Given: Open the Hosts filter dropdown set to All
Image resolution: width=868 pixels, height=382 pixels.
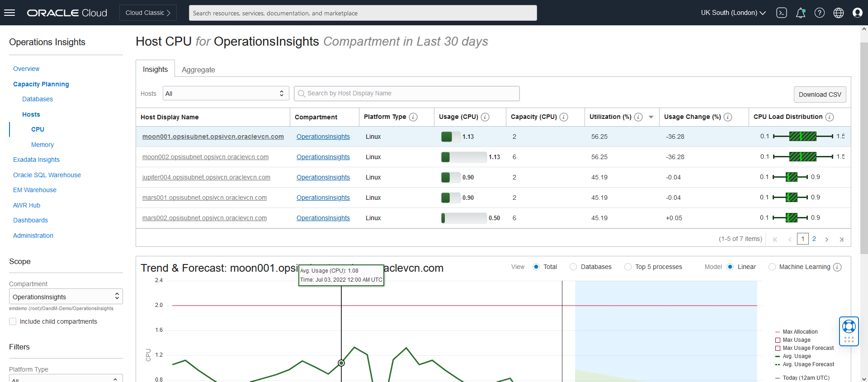Looking at the screenshot, I should click(x=226, y=94).
